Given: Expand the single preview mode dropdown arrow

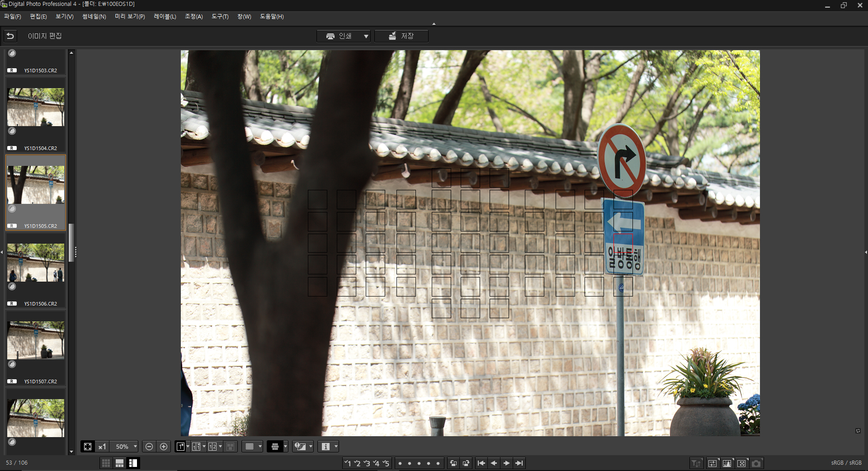Looking at the screenshot, I should (188, 447).
